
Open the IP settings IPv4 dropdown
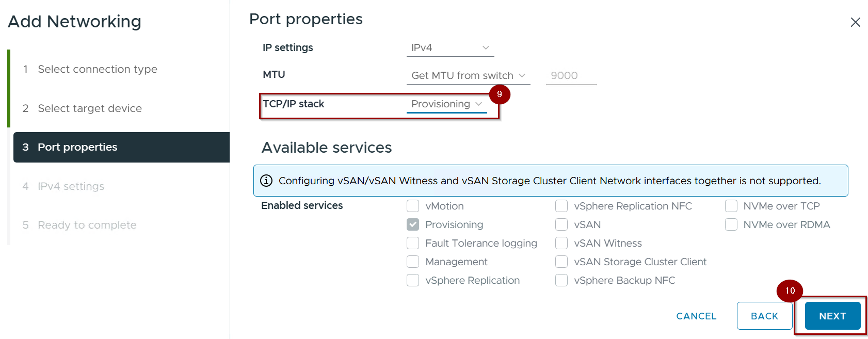449,47
